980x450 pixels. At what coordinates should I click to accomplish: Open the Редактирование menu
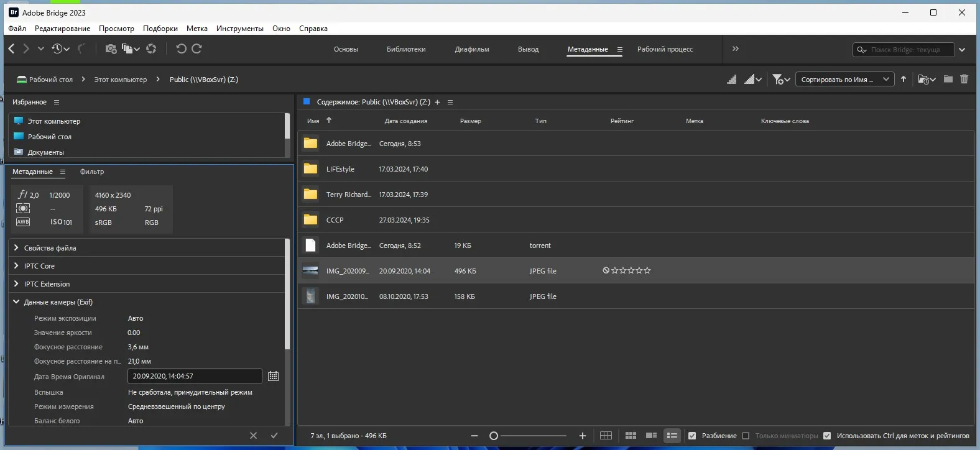point(62,29)
